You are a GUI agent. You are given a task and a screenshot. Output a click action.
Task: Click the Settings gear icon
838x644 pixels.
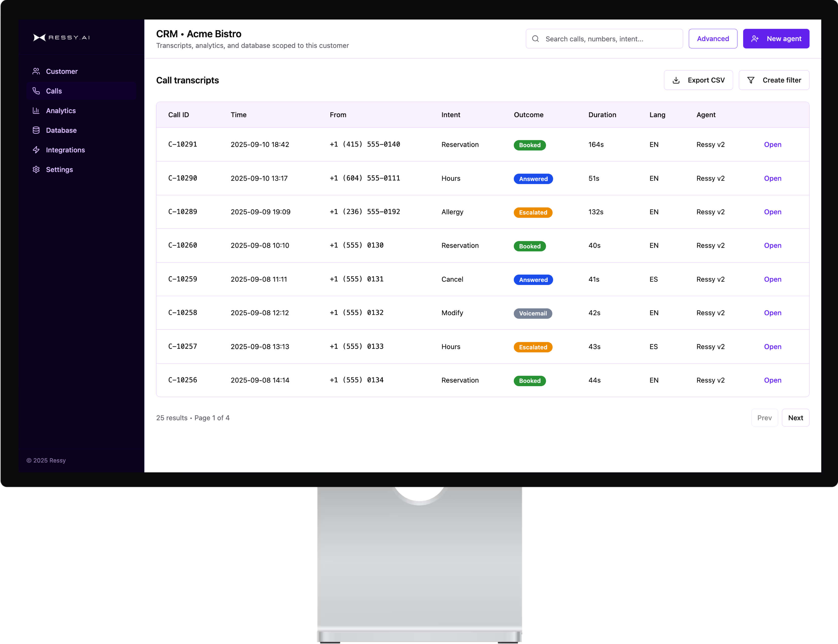tap(36, 169)
